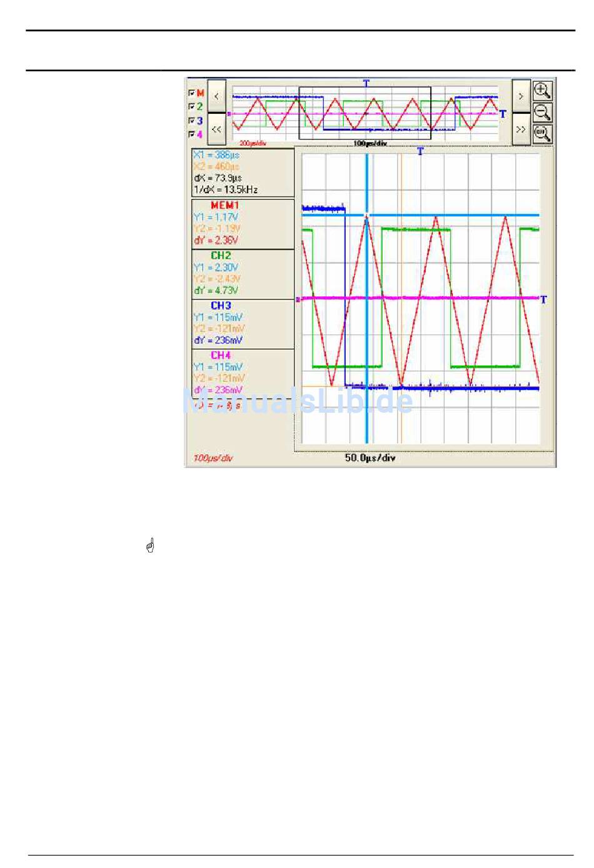This screenshot has height=868, width=594.
Task: Click the '1/dX = 13.5kHz' readout
Action: [226, 189]
